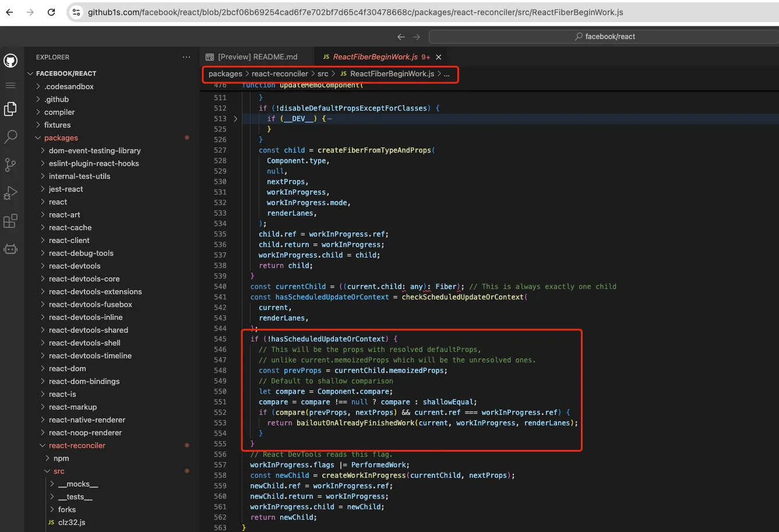The image size is (779, 532).
Task: Expand the __tests__ folder
Action: [x=112, y=496]
